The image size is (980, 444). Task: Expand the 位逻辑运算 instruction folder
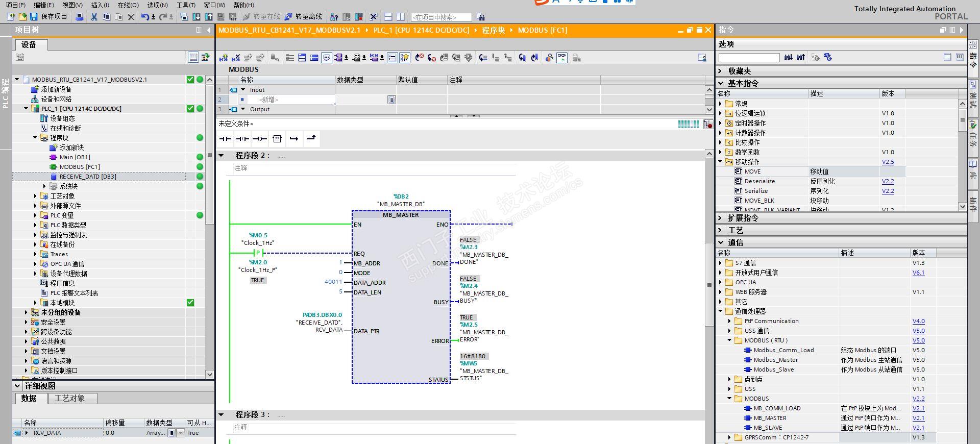click(721, 113)
